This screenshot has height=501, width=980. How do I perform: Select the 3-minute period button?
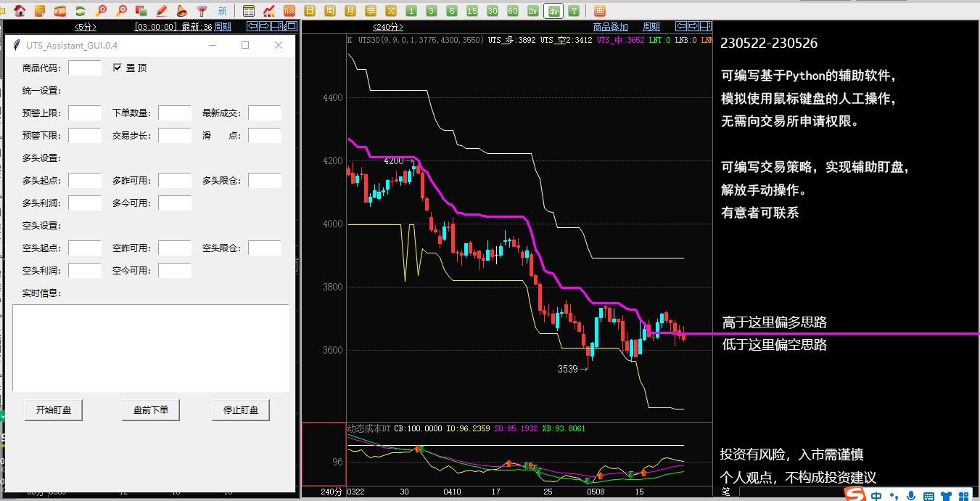[x=432, y=10]
